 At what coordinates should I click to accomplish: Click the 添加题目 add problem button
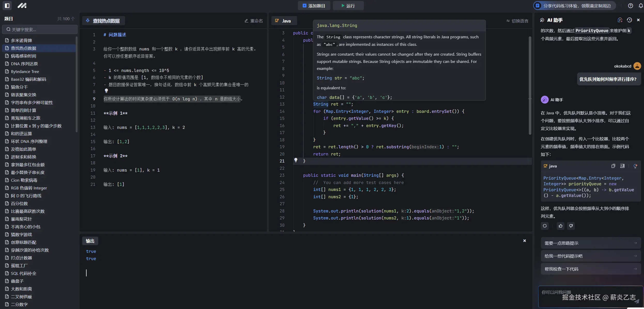314,6
